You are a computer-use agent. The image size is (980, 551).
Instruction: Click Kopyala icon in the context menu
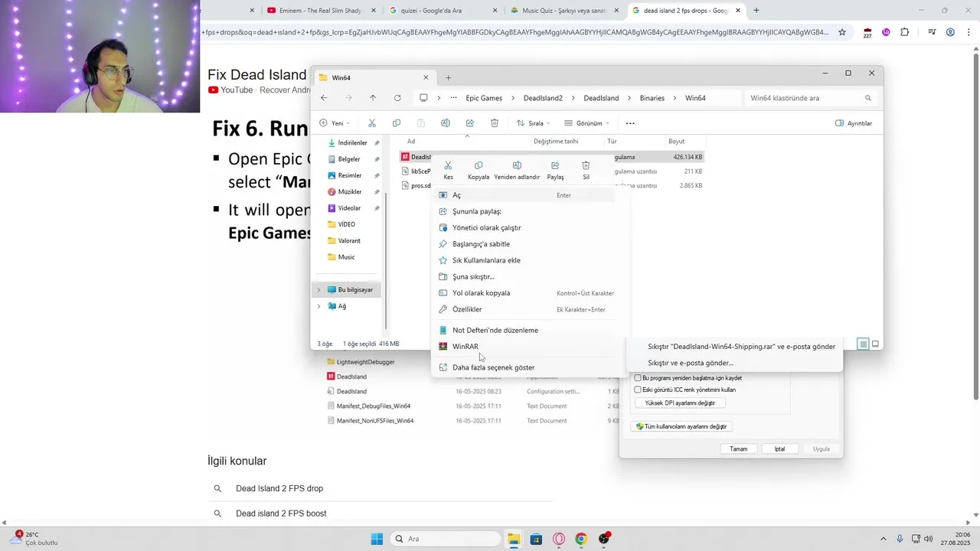pyautogui.click(x=479, y=165)
